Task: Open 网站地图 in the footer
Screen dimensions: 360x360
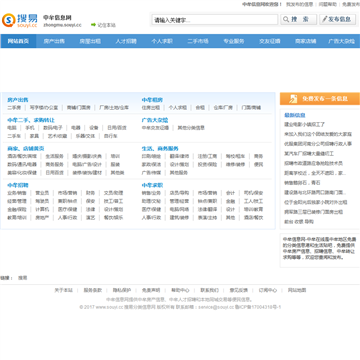Action: 297,290
